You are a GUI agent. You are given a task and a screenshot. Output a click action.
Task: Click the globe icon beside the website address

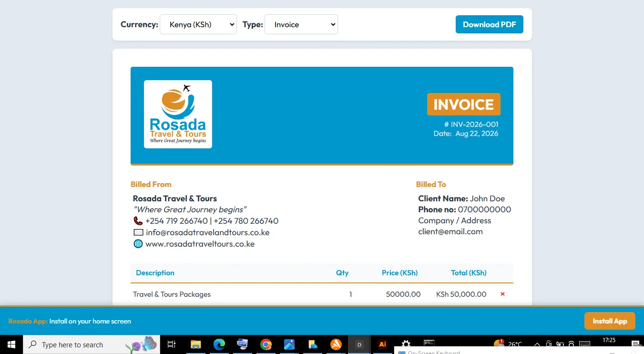pos(138,244)
